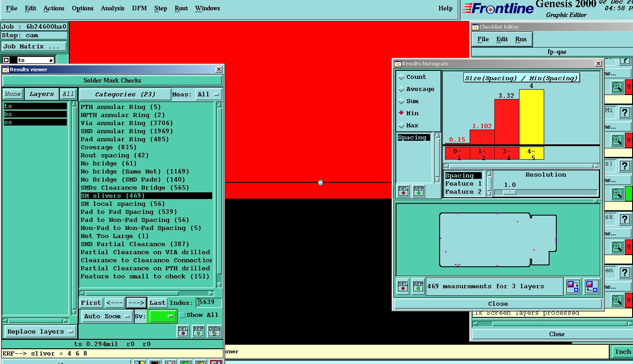
Task: Select the Max radio button
Action: point(402,126)
